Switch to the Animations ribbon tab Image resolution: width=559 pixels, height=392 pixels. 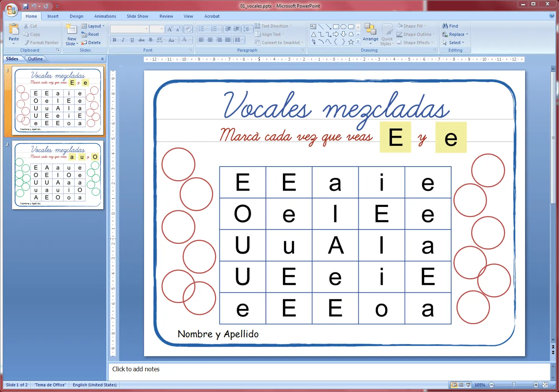pyautogui.click(x=105, y=16)
